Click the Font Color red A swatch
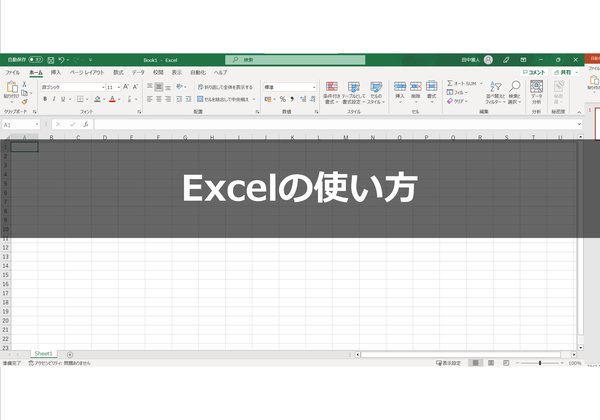 [112, 99]
